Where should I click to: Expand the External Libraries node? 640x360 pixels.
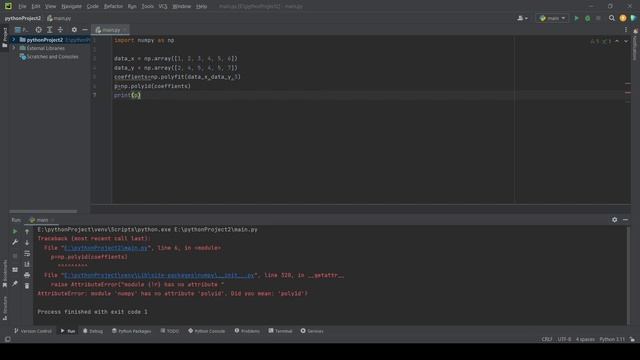coord(13,48)
